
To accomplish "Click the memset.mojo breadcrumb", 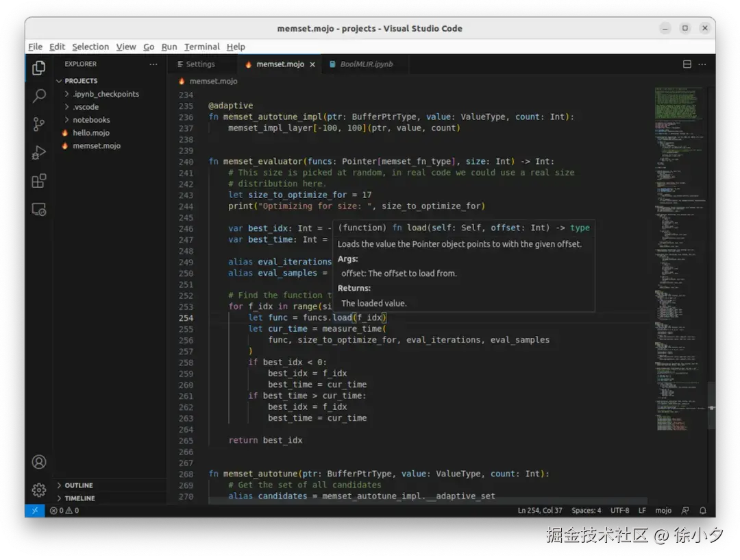I will [213, 81].
